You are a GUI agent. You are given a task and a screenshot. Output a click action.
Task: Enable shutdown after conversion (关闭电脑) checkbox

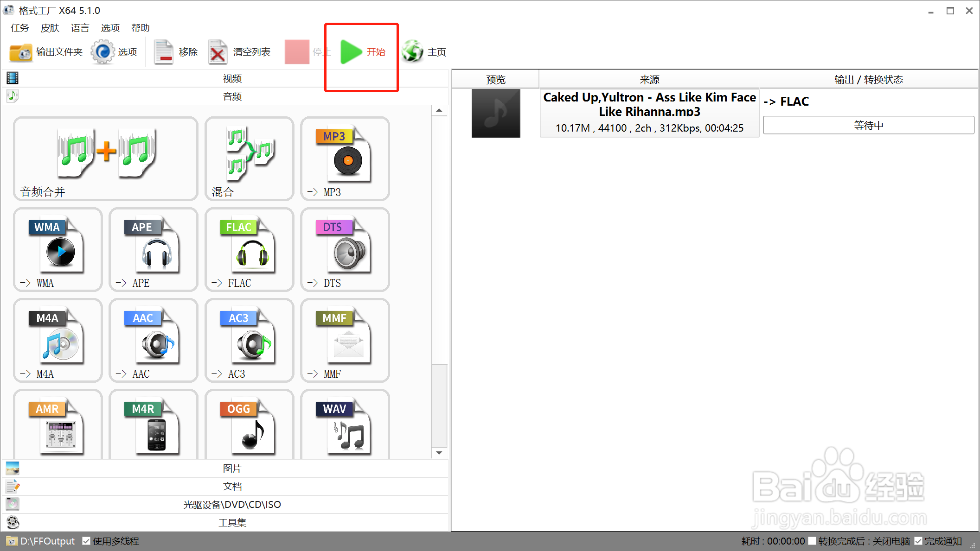[x=812, y=541]
